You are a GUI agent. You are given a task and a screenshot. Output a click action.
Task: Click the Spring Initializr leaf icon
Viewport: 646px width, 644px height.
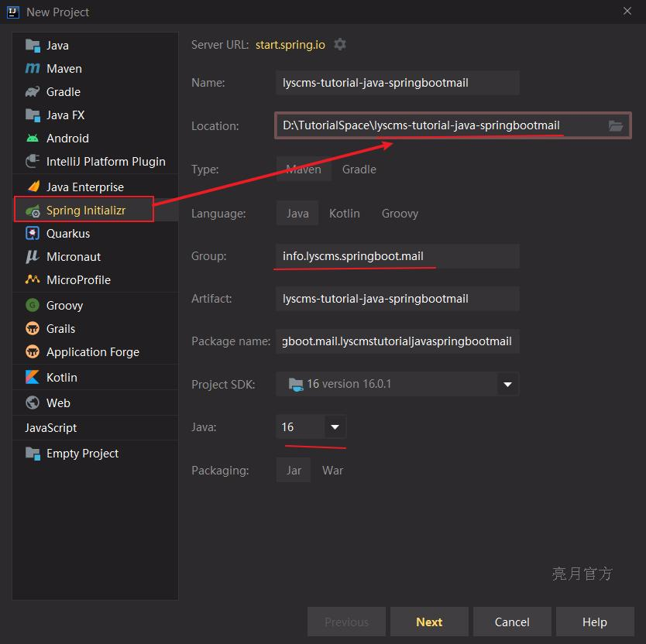pos(33,211)
